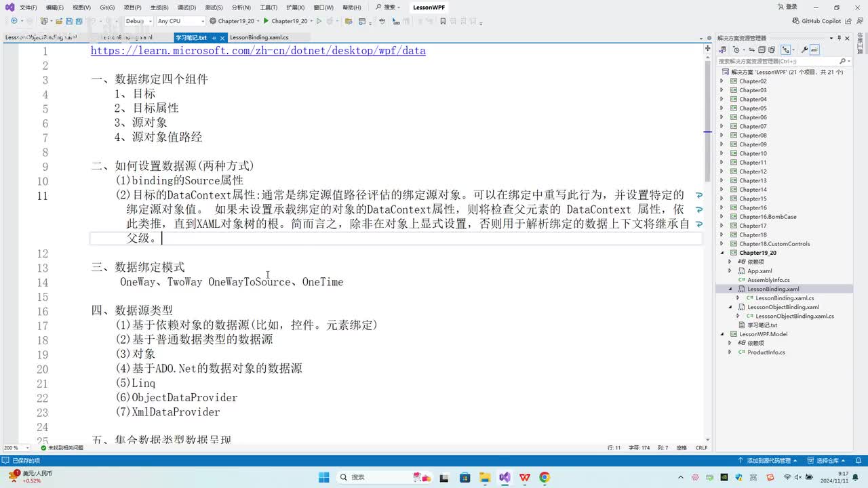Open Windows Start menu

[323, 477]
